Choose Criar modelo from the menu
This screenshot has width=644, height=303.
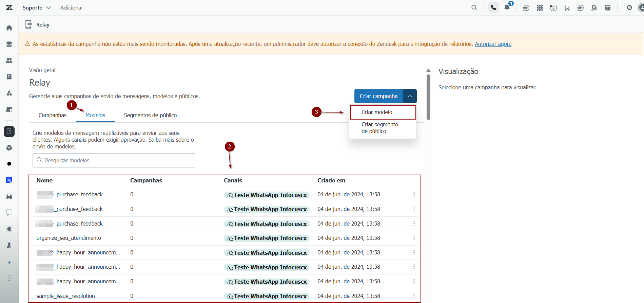pyautogui.click(x=383, y=112)
